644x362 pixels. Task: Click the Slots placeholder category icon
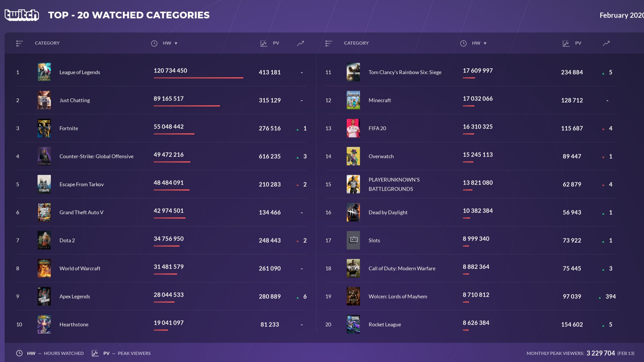(353, 240)
